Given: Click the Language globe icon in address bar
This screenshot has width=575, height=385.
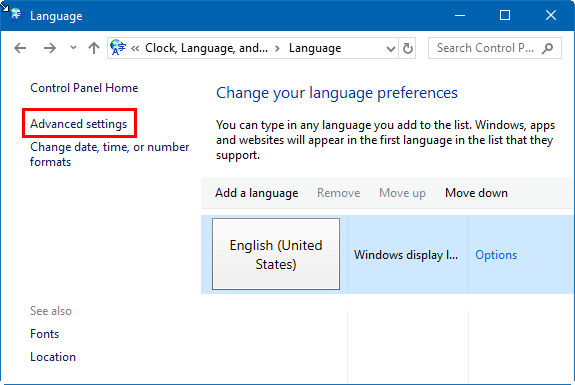Looking at the screenshot, I should point(118,48).
